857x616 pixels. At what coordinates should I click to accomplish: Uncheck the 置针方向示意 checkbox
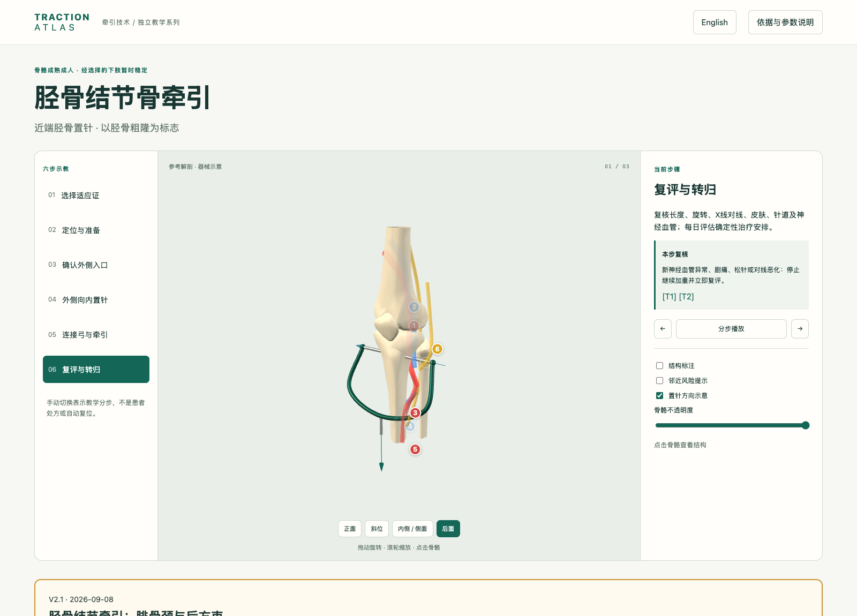[x=660, y=396]
